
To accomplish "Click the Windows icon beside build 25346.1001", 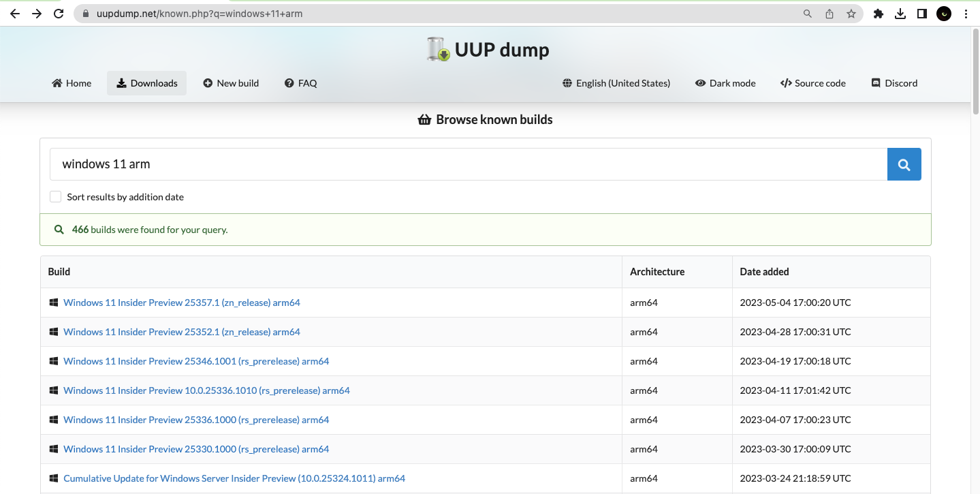I will tap(54, 361).
